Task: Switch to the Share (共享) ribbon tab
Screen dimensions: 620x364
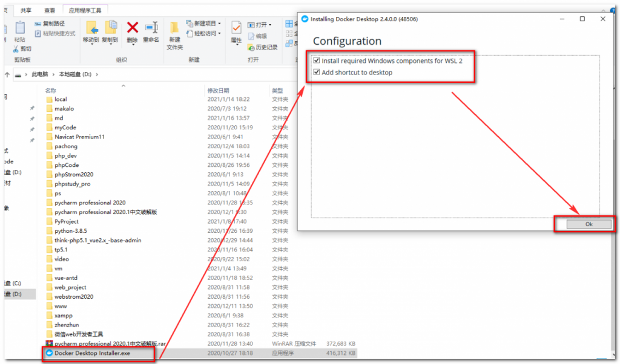Action: [x=25, y=10]
